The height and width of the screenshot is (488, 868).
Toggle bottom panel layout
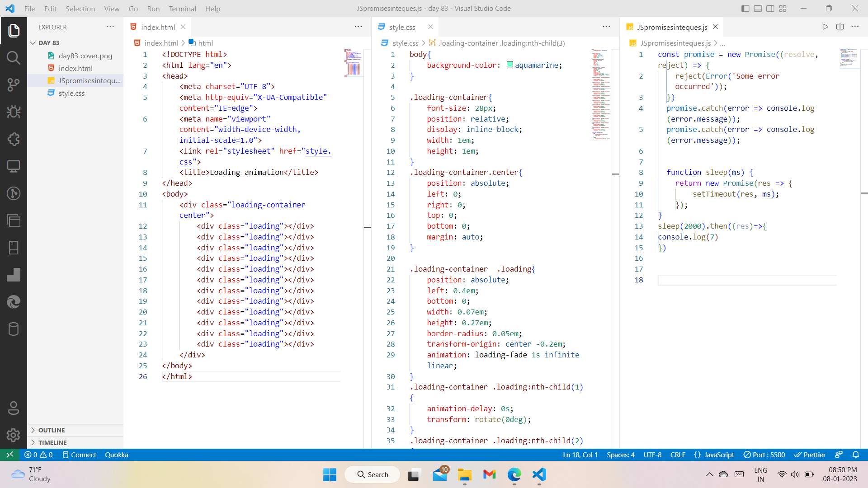click(x=758, y=9)
